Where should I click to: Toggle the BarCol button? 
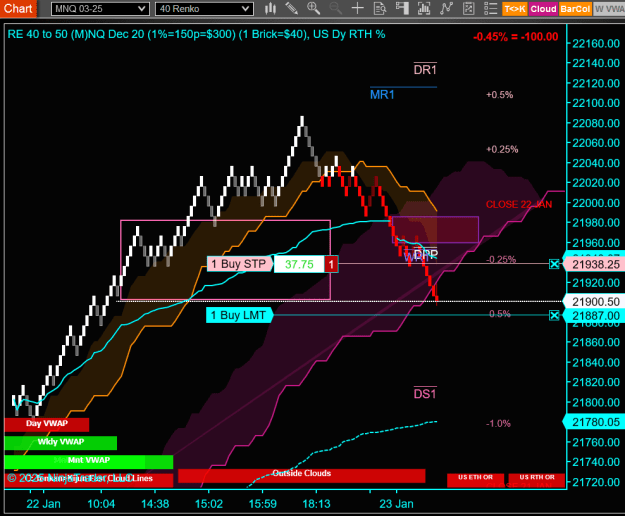(575, 9)
